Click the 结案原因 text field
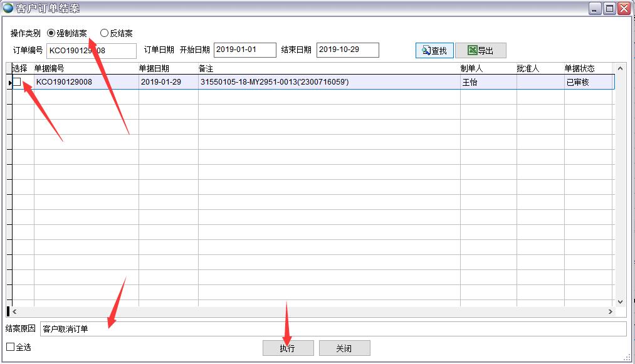Viewport: 635px width, 364px height. pyautogui.click(x=332, y=329)
